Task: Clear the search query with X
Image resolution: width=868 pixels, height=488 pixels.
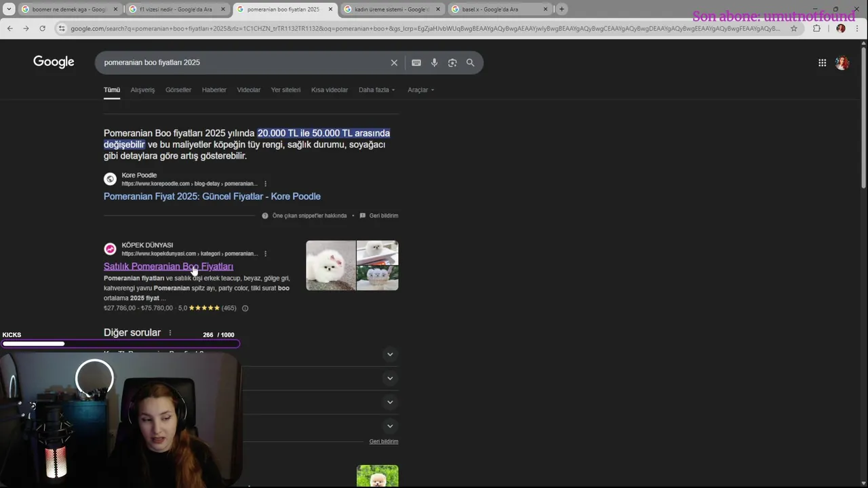Action: click(x=394, y=62)
